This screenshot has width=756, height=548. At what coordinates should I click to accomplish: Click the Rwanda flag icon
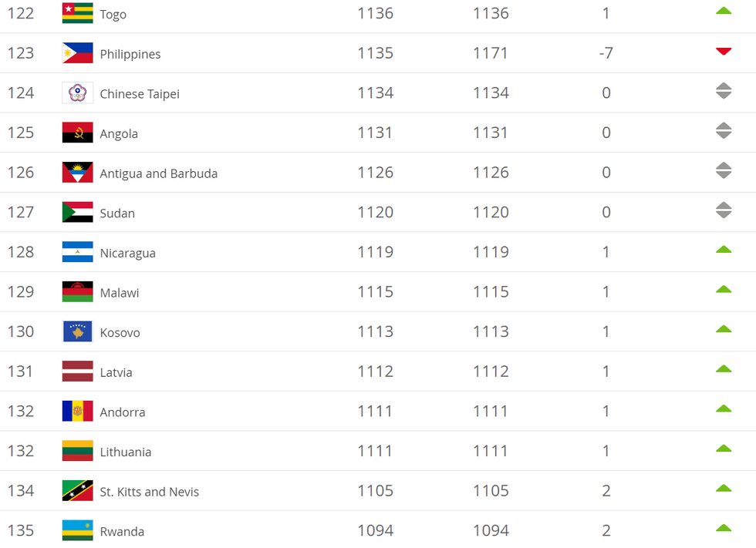[77, 530]
